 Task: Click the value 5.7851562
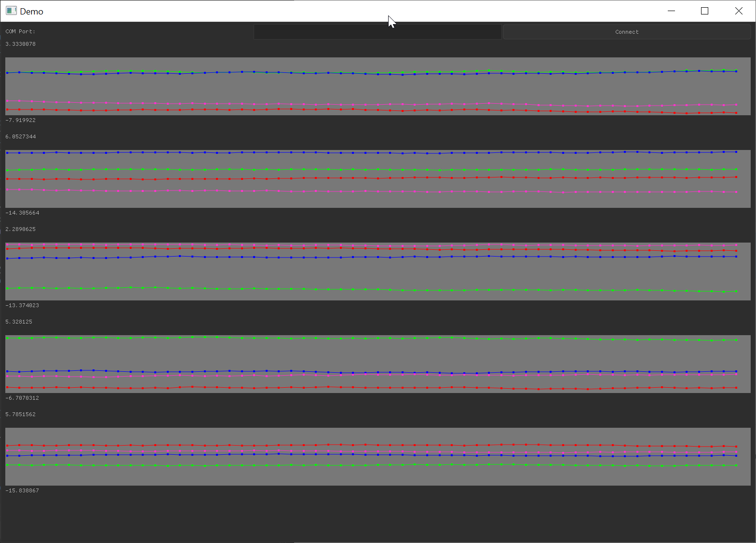20,414
